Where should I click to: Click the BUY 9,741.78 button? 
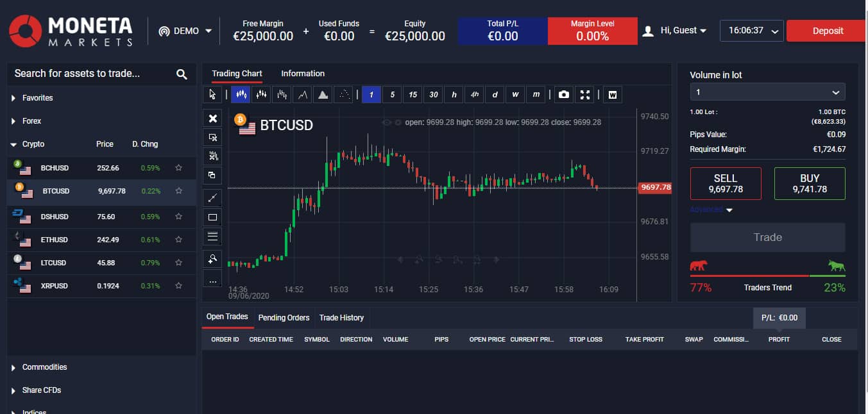coord(810,183)
